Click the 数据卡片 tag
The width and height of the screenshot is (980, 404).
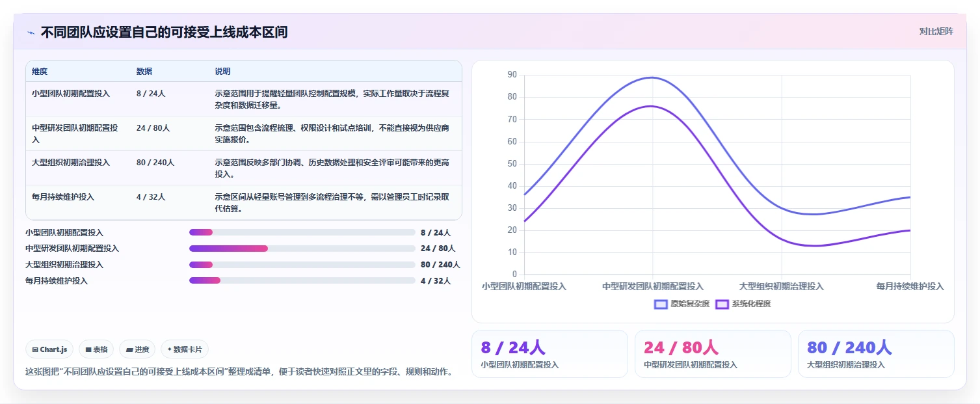point(185,349)
